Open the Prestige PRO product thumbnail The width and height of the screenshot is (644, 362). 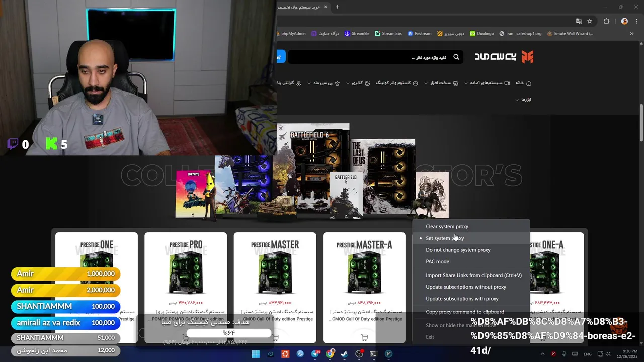[x=186, y=273]
